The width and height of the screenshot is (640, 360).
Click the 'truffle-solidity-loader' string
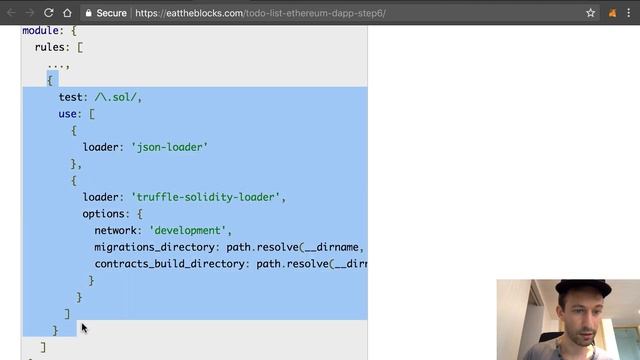(206, 197)
